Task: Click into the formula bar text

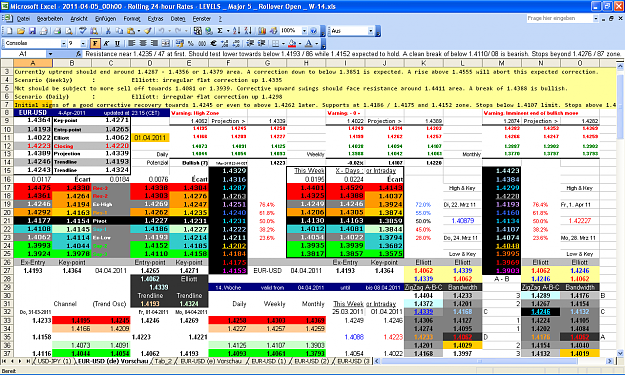Action: coord(353,54)
